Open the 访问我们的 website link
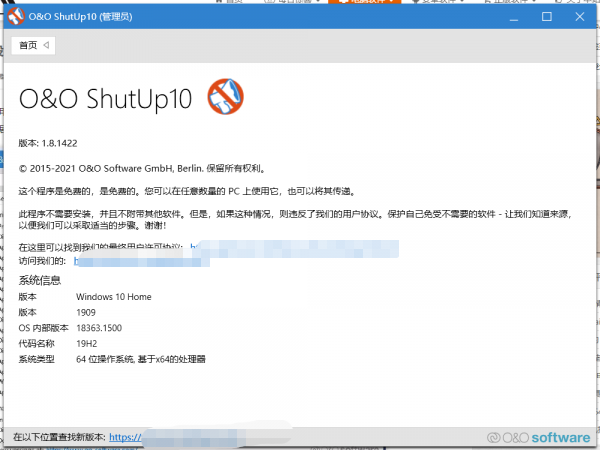600x450 pixels. tap(142, 261)
